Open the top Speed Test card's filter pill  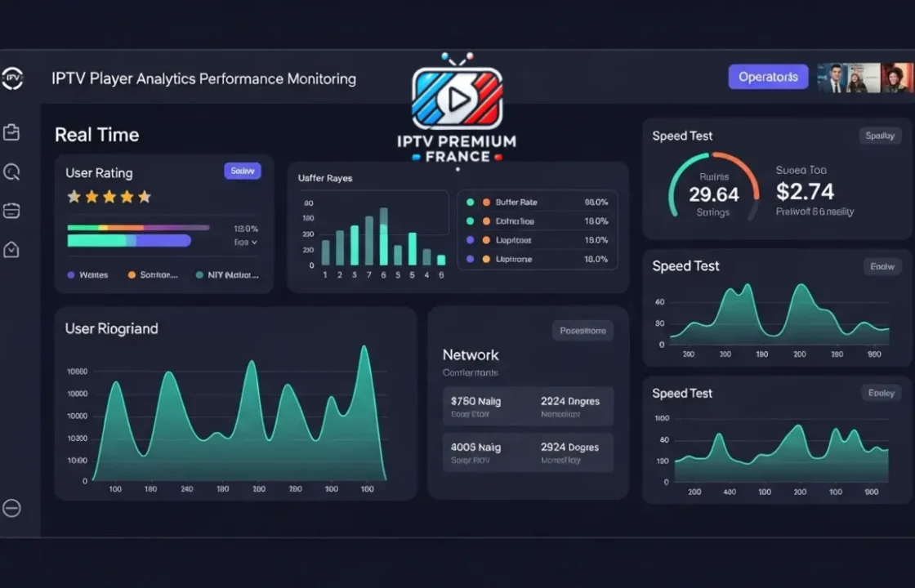879,136
